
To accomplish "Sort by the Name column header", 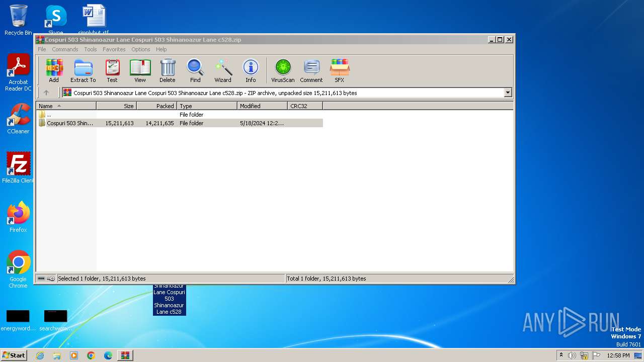I will (66, 106).
